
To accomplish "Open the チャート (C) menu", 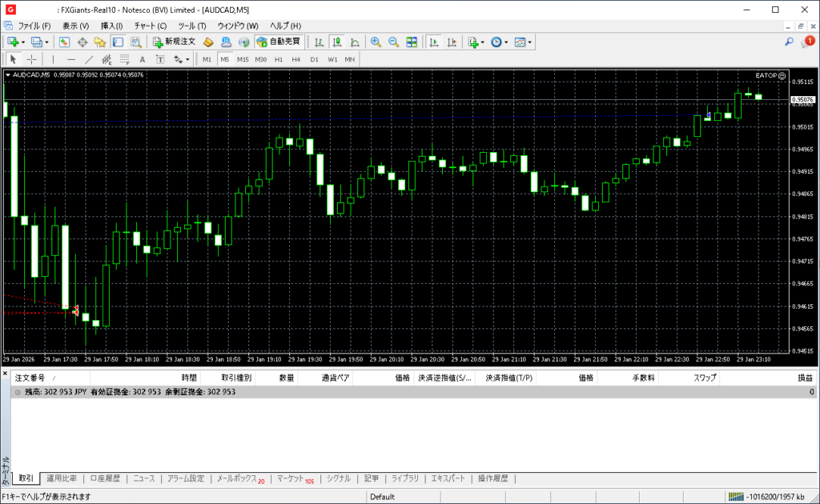I will coord(151,26).
